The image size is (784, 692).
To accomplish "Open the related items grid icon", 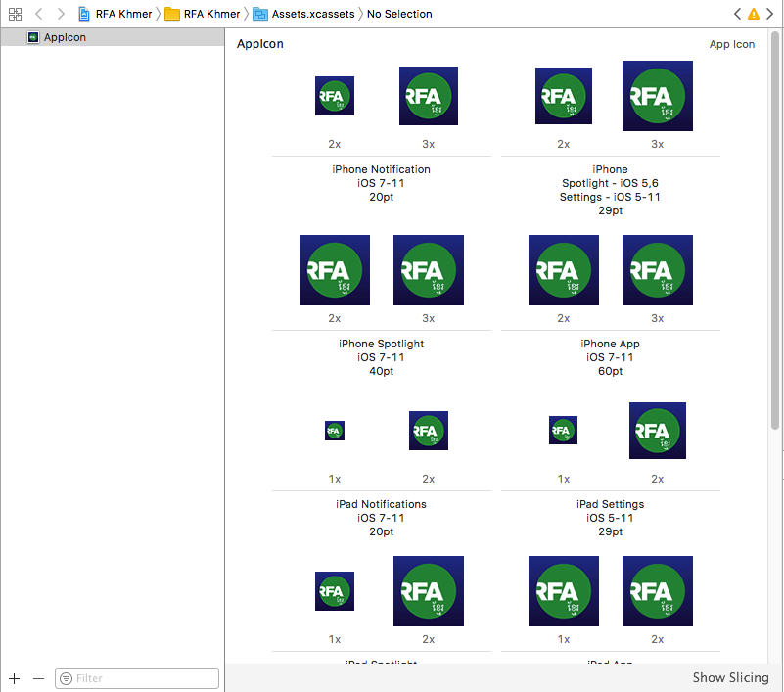I will click(15, 14).
